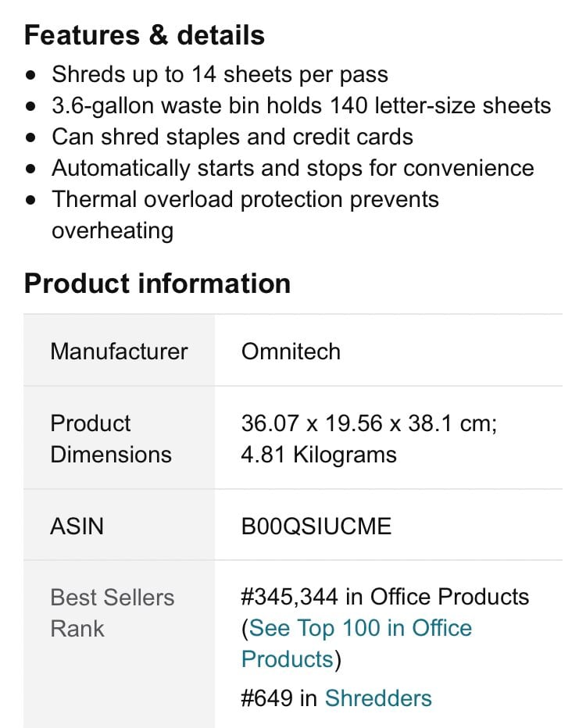This screenshot has width=579, height=728.
Task: Click the 4.81 Kilograms weight text
Action: 319,455
